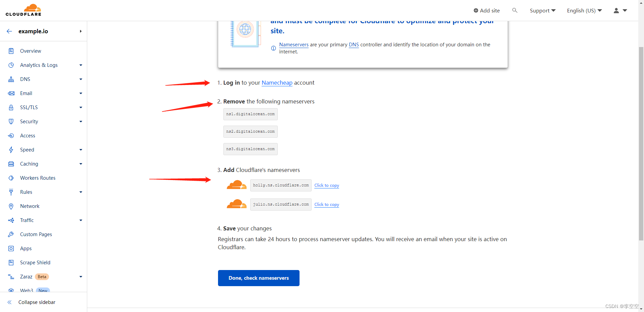Click the DNS network tree icon
The image size is (644, 312).
(x=11, y=79)
